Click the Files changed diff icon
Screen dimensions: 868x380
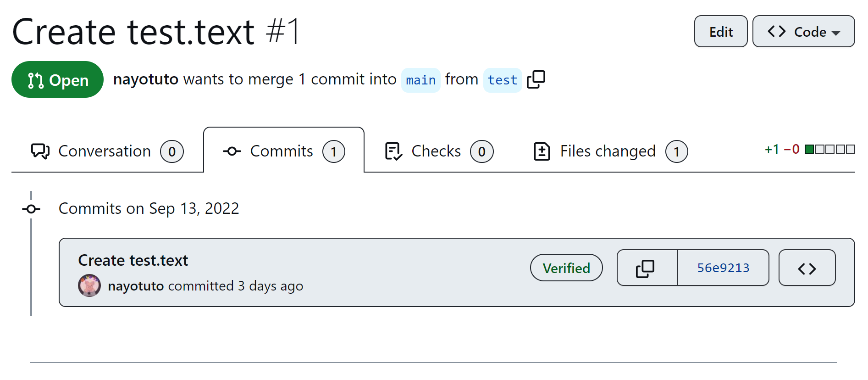(x=542, y=151)
